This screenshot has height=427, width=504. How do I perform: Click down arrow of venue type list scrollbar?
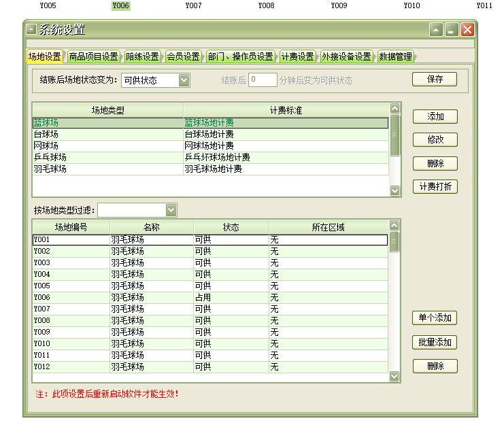tap(394, 190)
